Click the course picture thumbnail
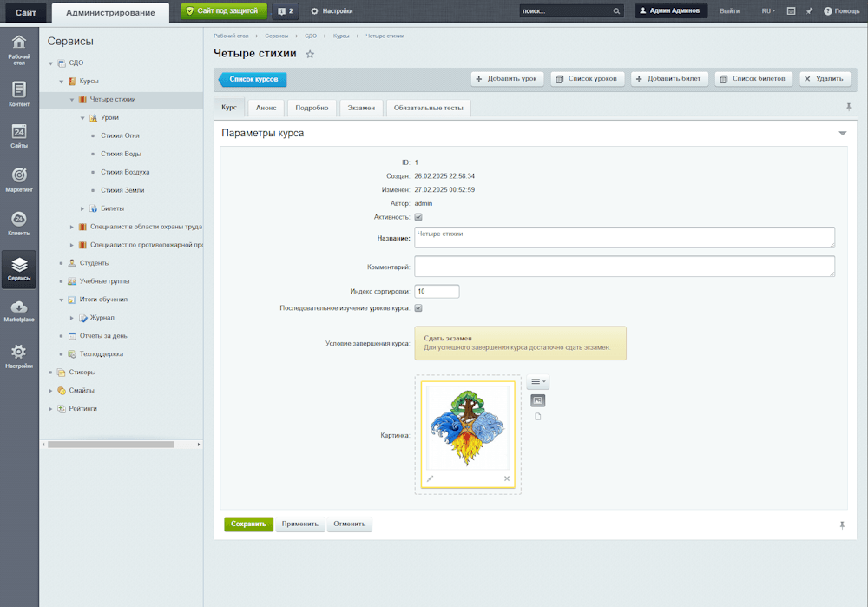Viewport: 868px width, 607px height. coord(468,428)
